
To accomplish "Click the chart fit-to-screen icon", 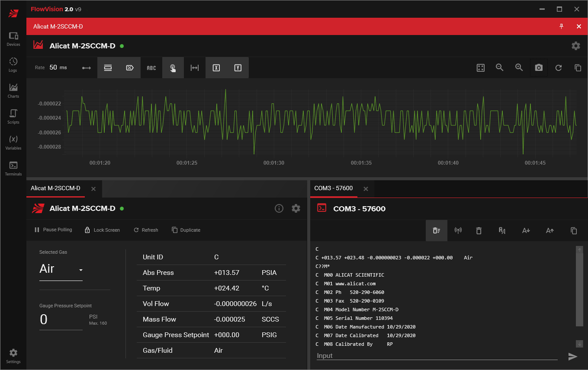I will [481, 68].
